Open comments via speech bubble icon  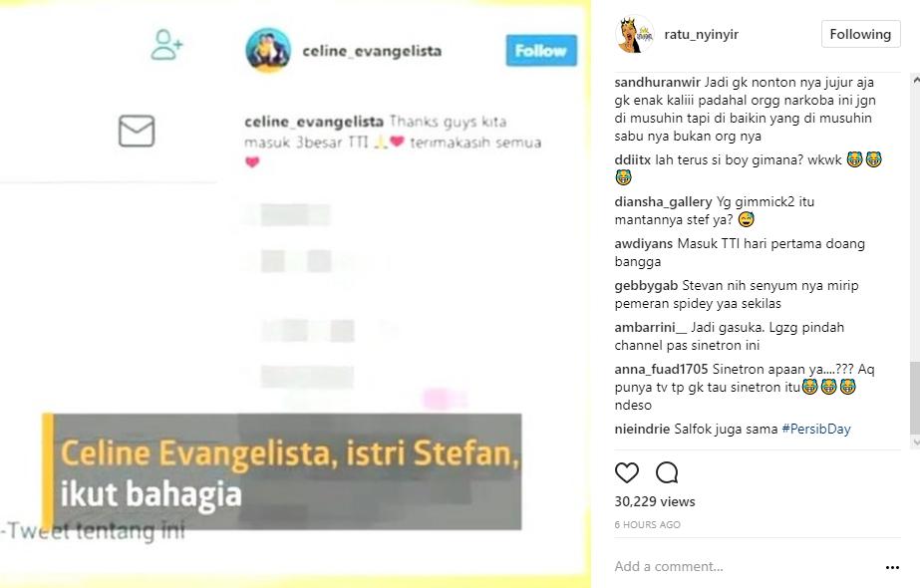[x=667, y=472]
